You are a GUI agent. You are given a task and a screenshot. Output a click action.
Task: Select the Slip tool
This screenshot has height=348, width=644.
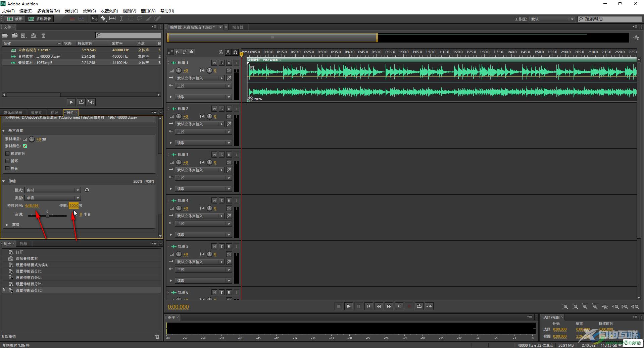coord(112,19)
